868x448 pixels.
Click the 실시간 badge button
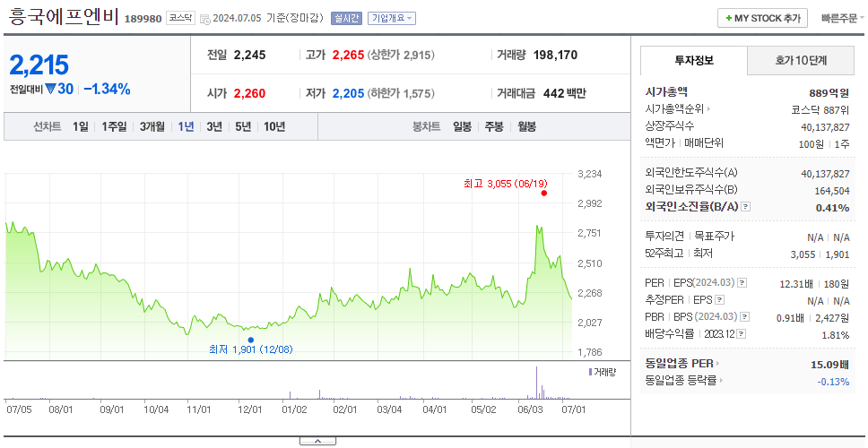coord(346,18)
